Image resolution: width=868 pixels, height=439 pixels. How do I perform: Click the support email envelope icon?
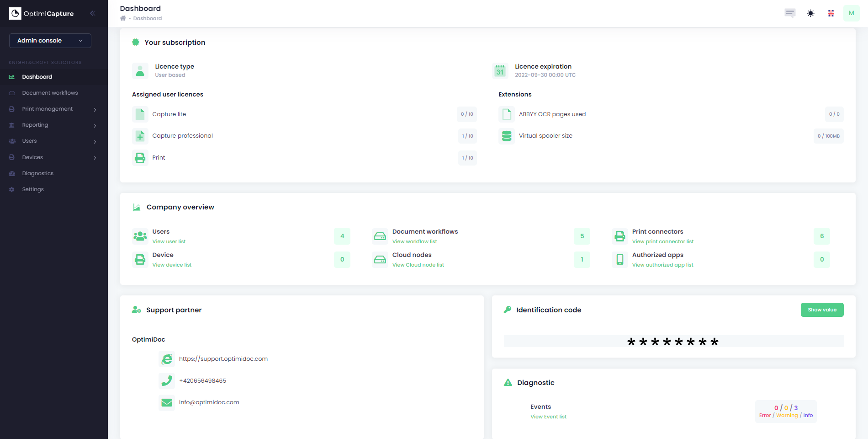(x=167, y=402)
